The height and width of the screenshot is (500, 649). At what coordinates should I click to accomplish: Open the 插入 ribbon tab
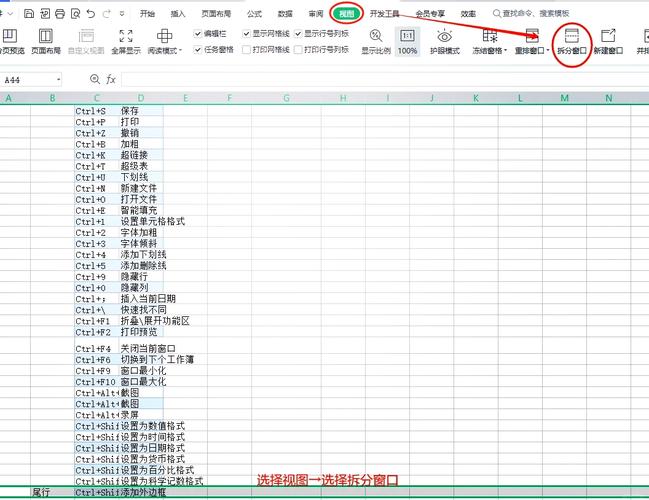coord(178,14)
